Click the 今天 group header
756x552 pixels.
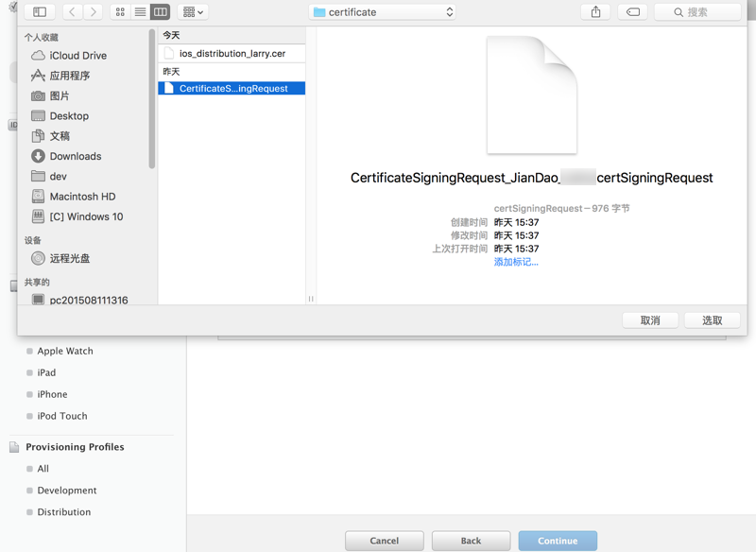232,35
